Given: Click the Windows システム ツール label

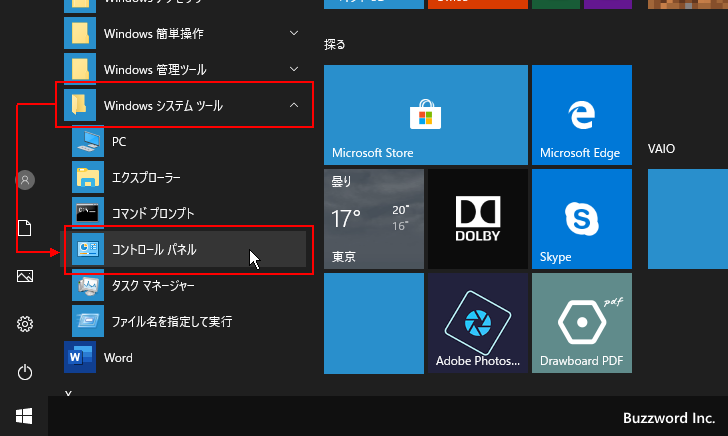Looking at the screenshot, I should tap(163, 106).
